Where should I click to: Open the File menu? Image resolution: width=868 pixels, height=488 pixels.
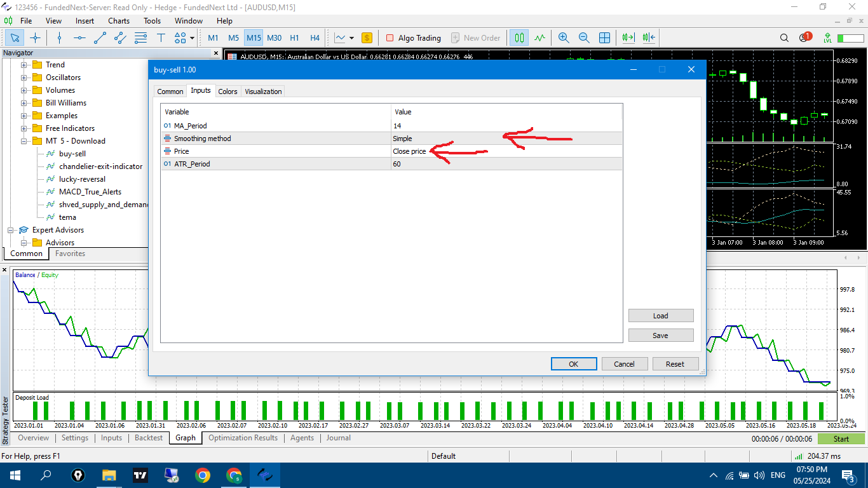click(26, 20)
